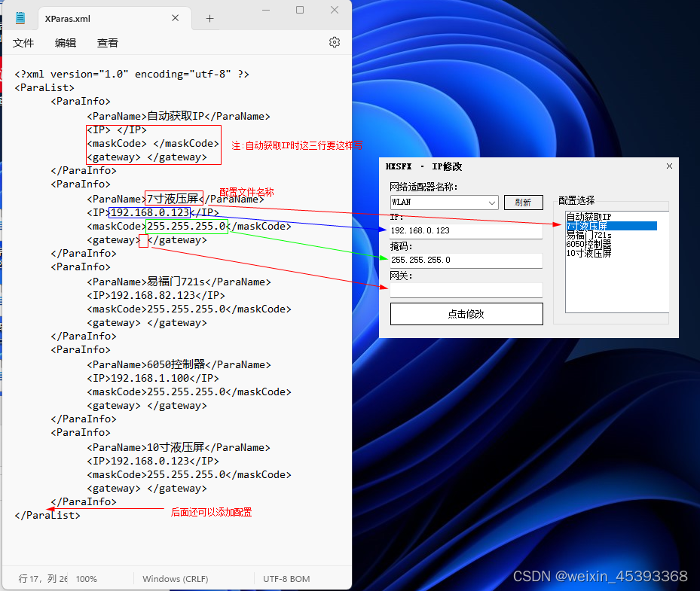Close the XParas.xml tab
Image resolution: width=700 pixels, height=591 pixels.
175,18
